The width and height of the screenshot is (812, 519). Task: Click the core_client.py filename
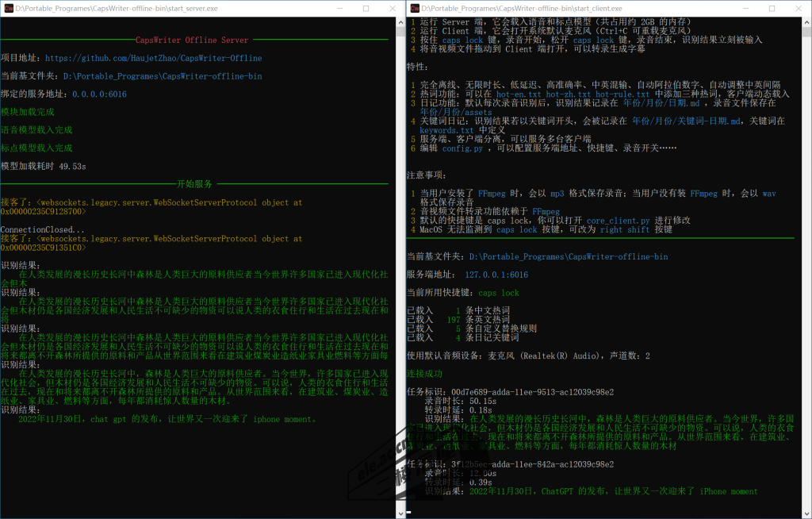click(x=619, y=219)
